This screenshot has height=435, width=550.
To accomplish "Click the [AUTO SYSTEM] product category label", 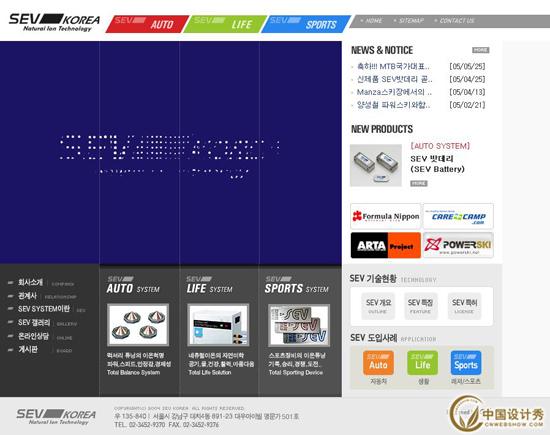I will click(440, 146).
